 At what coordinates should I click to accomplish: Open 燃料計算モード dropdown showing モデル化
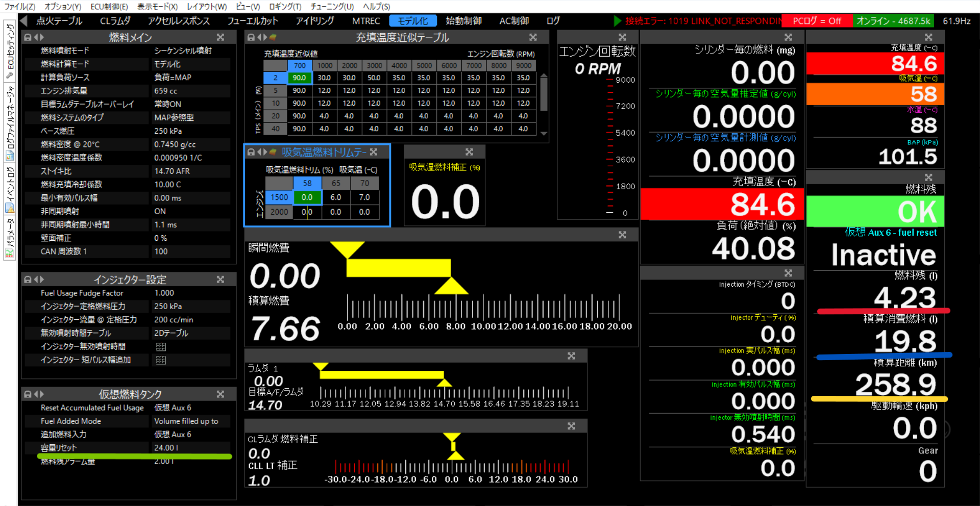click(x=191, y=64)
